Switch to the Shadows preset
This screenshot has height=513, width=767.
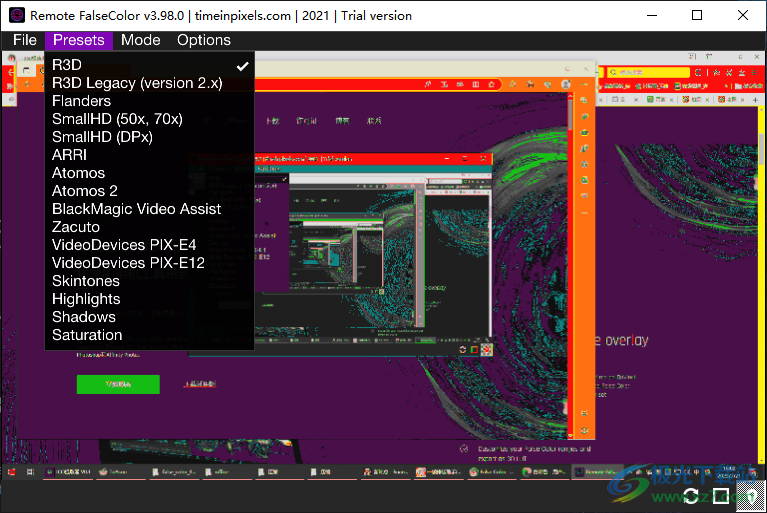point(150,317)
